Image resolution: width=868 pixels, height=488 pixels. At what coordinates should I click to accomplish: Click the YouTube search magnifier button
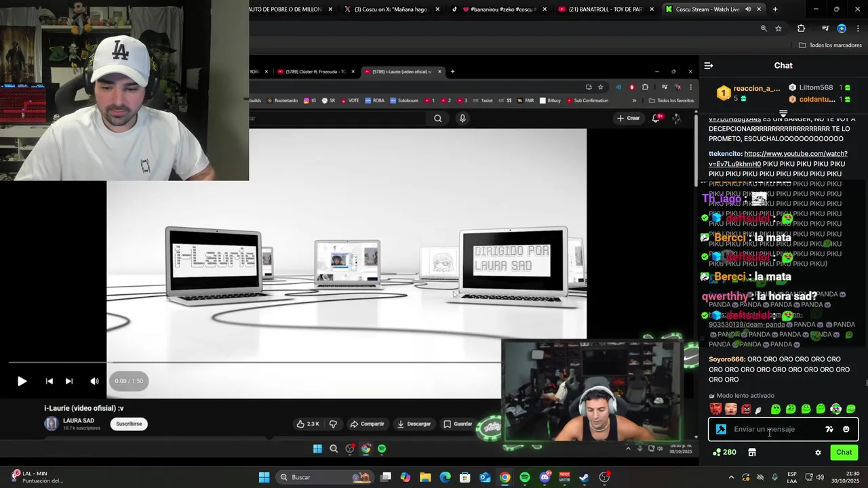pyautogui.click(x=437, y=118)
